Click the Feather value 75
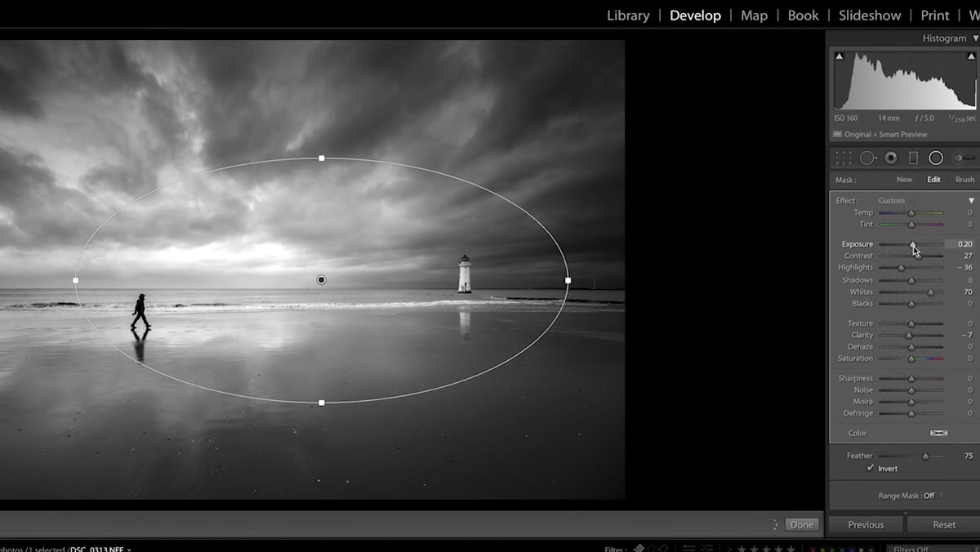Viewport: 980px width, 552px height. pos(969,456)
